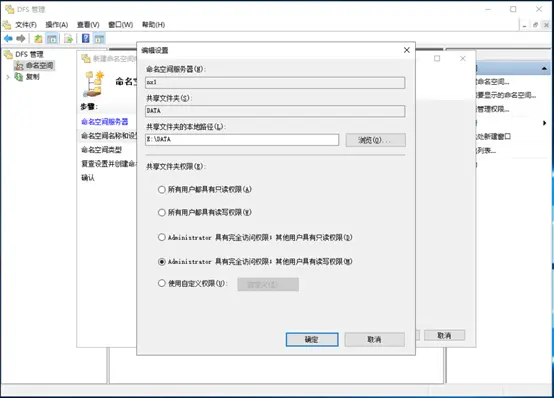Click the disabled 自定义 permissions button

(268, 285)
